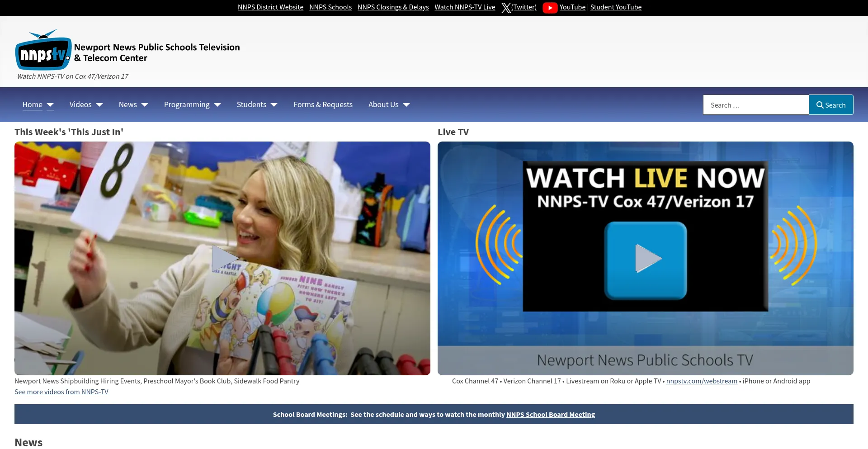Image resolution: width=868 pixels, height=449 pixels.
Task: Click site title Newport News Public Schools Television
Action: pos(157,52)
